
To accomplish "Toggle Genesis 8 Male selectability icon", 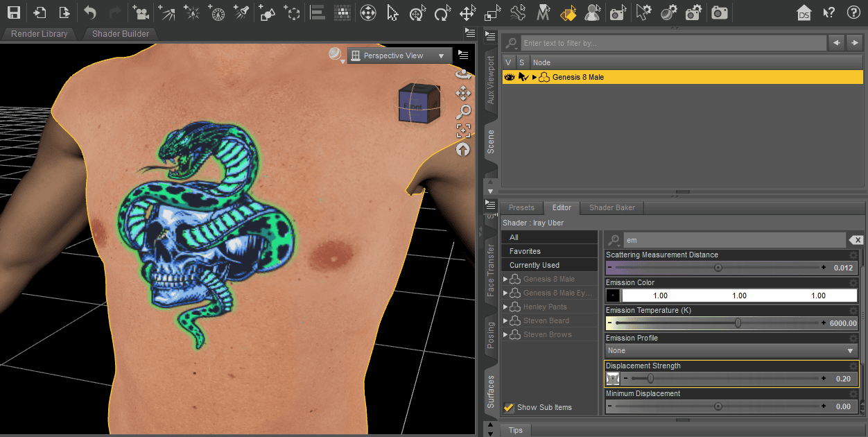I will pos(523,77).
